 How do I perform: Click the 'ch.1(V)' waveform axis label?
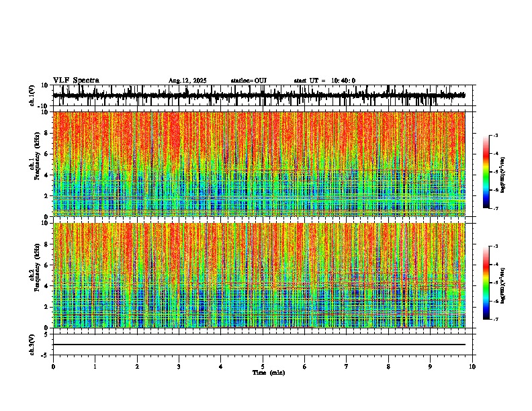click(x=32, y=95)
